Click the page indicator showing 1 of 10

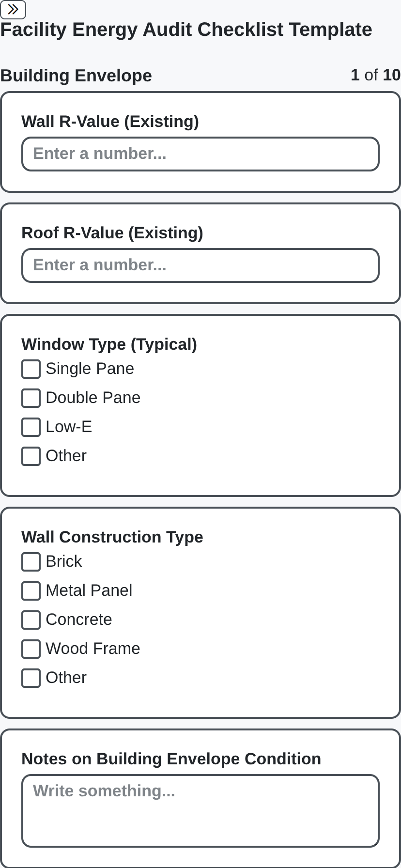click(375, 75)
